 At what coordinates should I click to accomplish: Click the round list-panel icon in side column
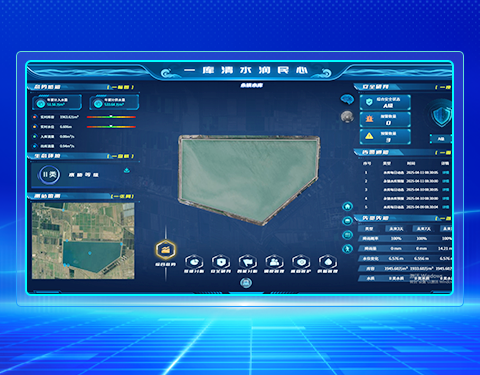(x=347, y=235)
